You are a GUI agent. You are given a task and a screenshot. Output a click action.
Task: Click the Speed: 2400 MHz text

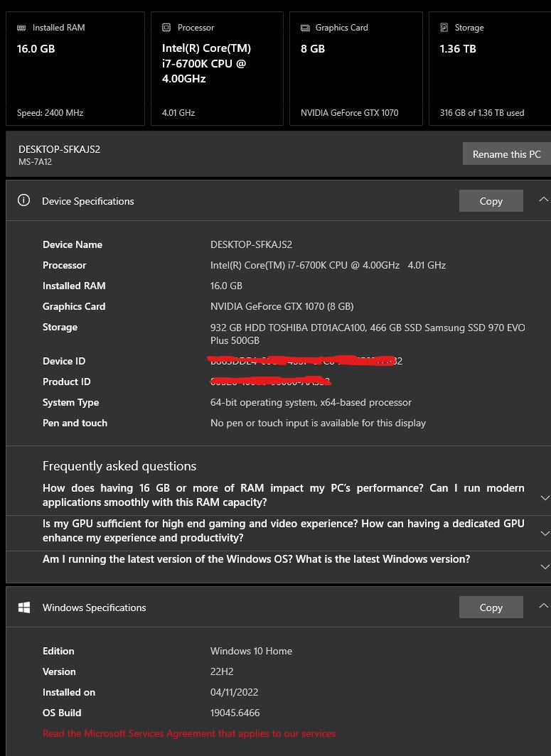50,113
